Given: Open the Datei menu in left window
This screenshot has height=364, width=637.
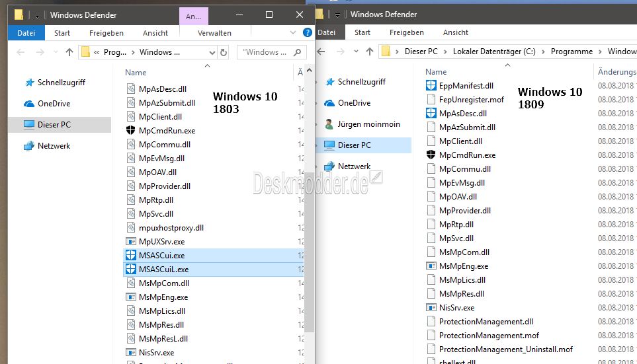Looking at the screenshot, I should click(26, 33).
